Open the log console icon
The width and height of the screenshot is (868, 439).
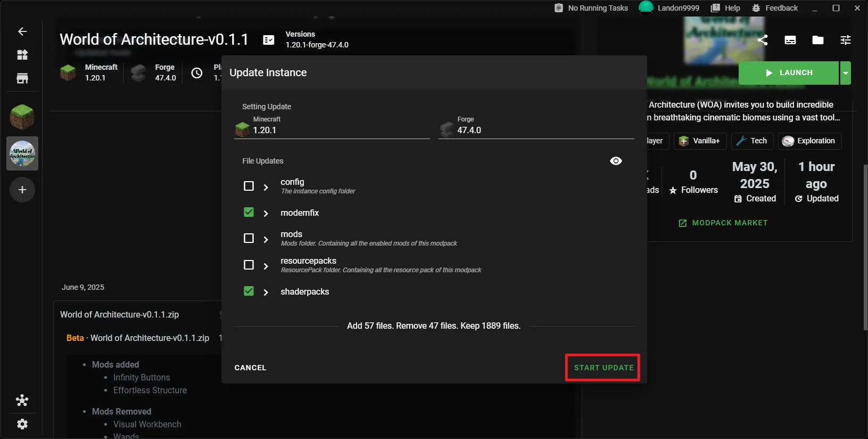(790, 40)
